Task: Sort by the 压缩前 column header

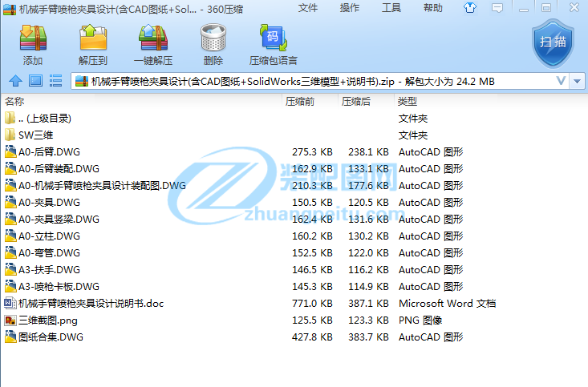Action: click(300, 101)
